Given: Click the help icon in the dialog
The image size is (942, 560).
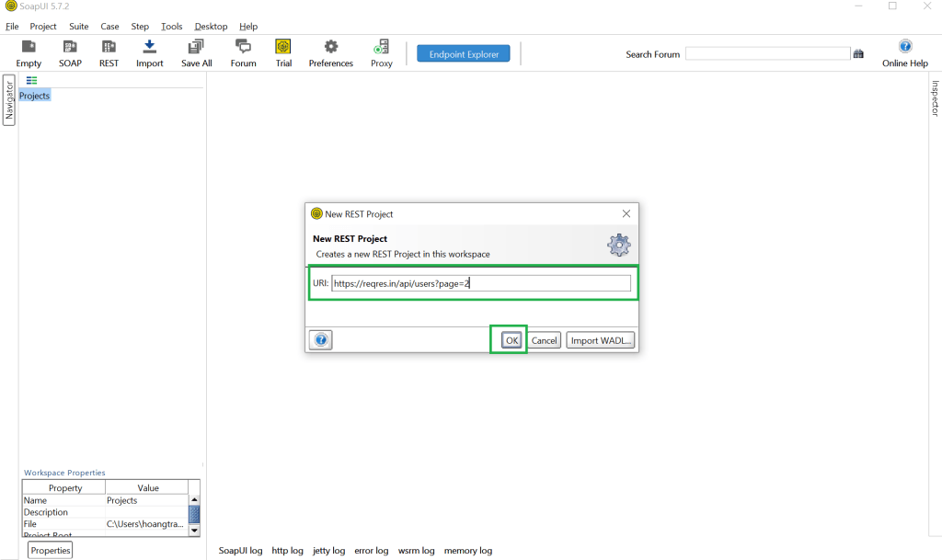Looking at the screenshot, I should point(320,340).
